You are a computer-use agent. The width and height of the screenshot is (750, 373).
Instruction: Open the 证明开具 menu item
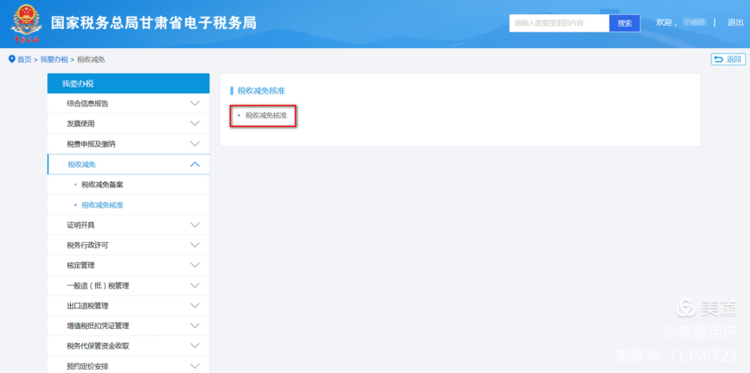(128, 225)
